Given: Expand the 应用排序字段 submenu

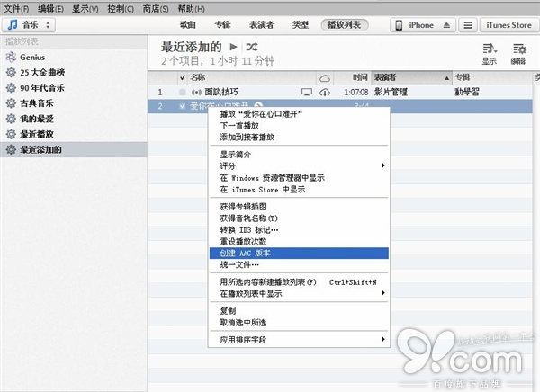Looking at the screenshot, I should tap(300, 340).
